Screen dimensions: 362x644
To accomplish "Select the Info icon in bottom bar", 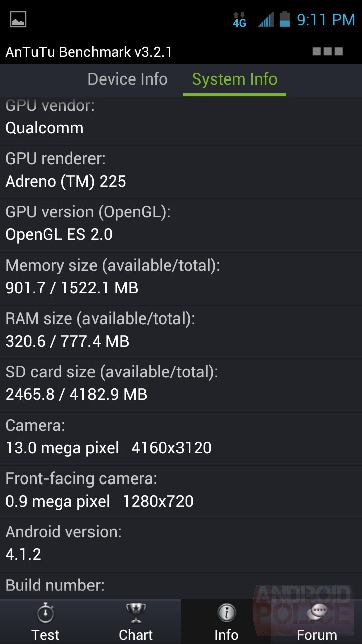I will coord(226,613).
